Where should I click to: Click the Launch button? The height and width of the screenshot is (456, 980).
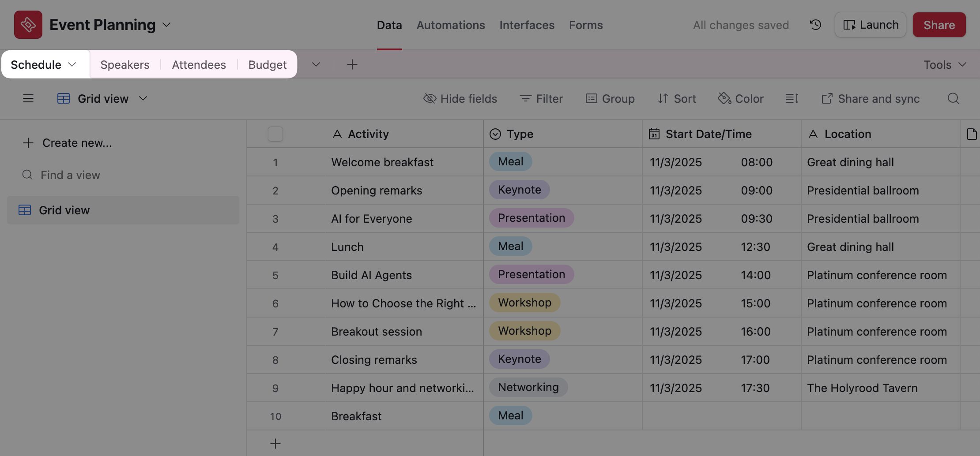[870, 25]
